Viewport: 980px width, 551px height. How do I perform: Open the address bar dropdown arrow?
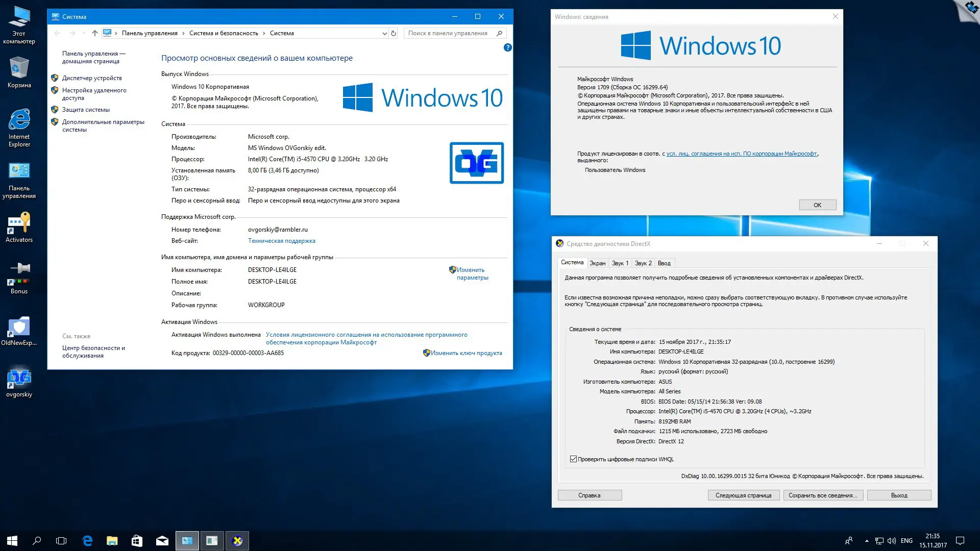(x=384, y=33)
